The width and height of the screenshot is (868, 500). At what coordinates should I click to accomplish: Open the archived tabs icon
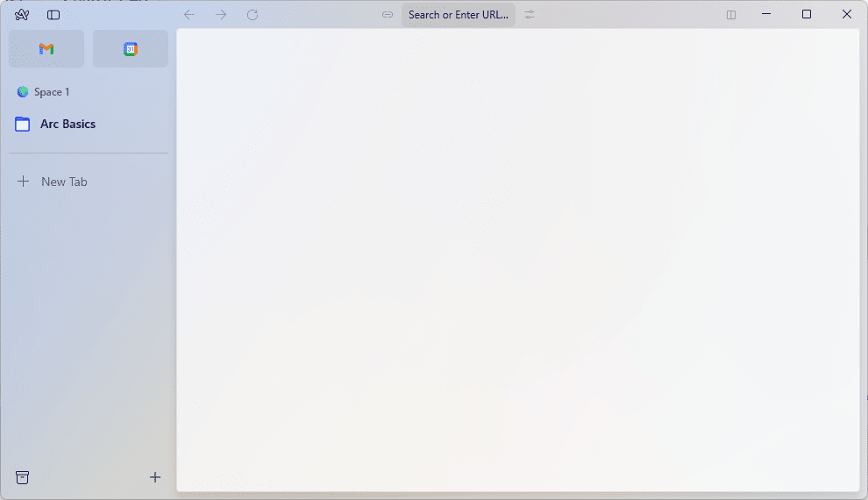click(23, 477)
